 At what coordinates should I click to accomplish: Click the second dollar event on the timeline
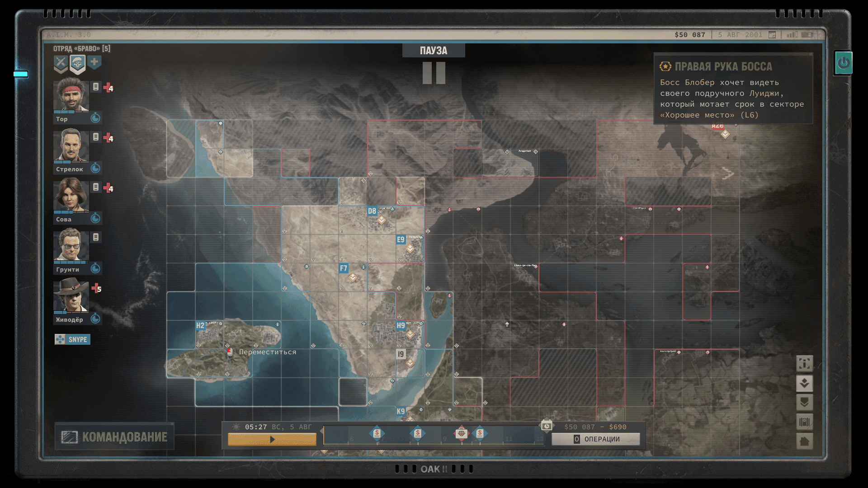click(418, 433)
